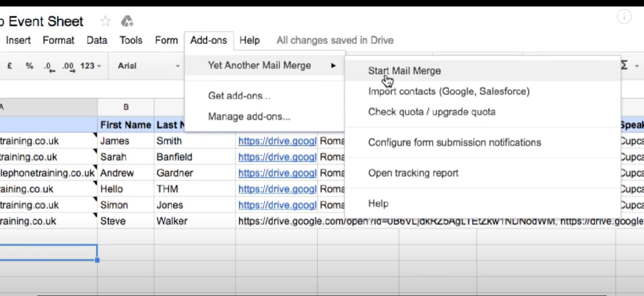Choose Open tracking report
The height and width of the screenshot is (296, 644).
(482, 173)
